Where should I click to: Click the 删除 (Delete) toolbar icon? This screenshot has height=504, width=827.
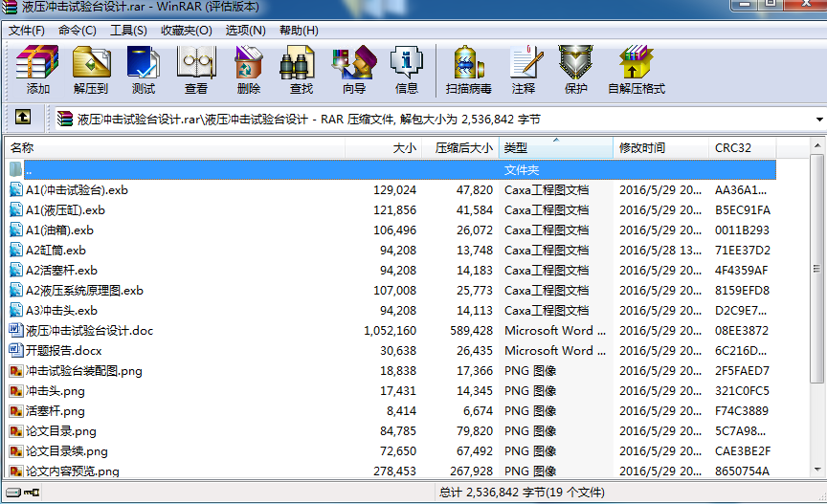(249, 62)
